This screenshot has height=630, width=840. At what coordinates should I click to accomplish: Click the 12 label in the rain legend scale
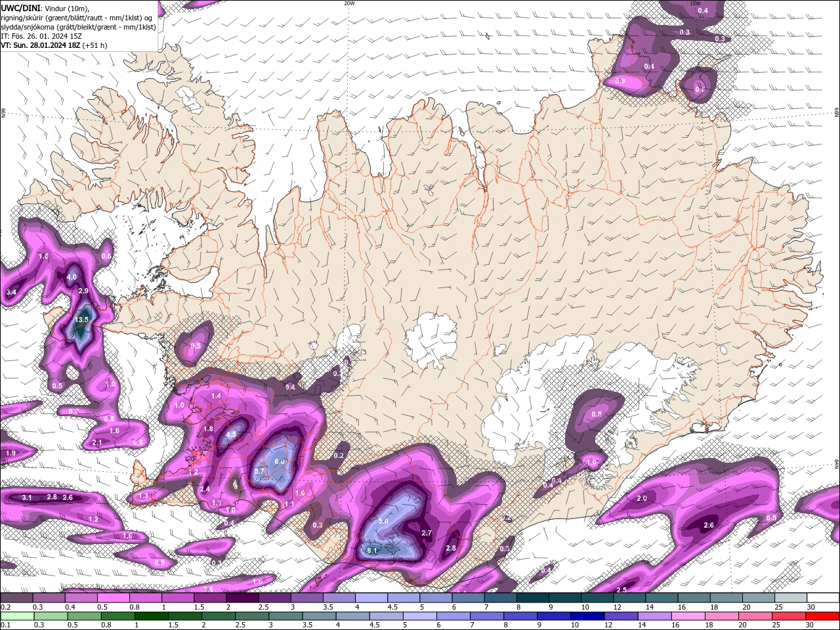608,625
